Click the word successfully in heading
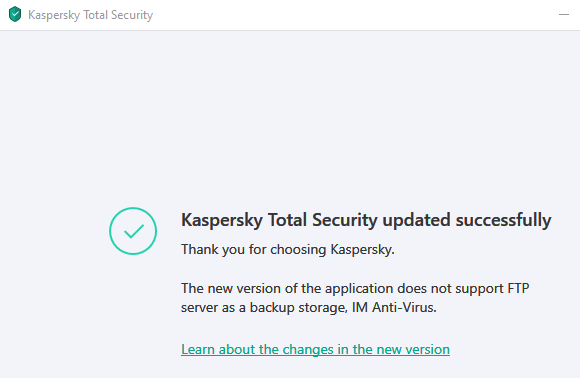 [503, 220]
